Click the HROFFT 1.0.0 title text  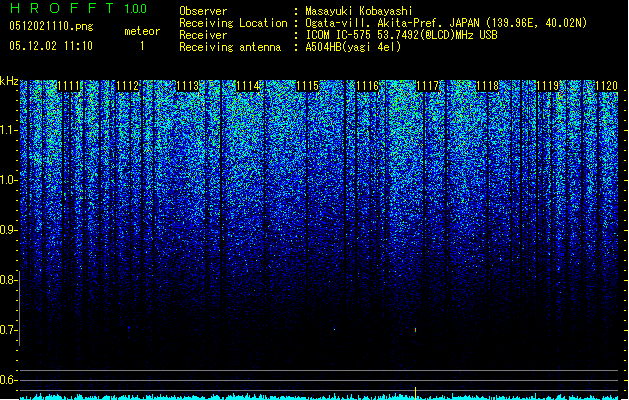[78, 8]
